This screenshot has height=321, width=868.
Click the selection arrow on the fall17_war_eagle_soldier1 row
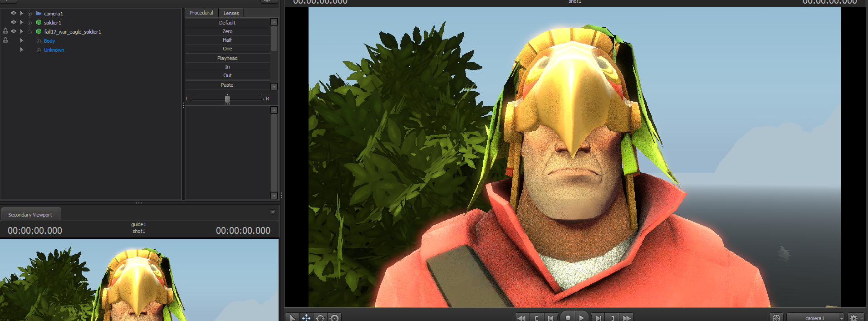click(22, 31)
